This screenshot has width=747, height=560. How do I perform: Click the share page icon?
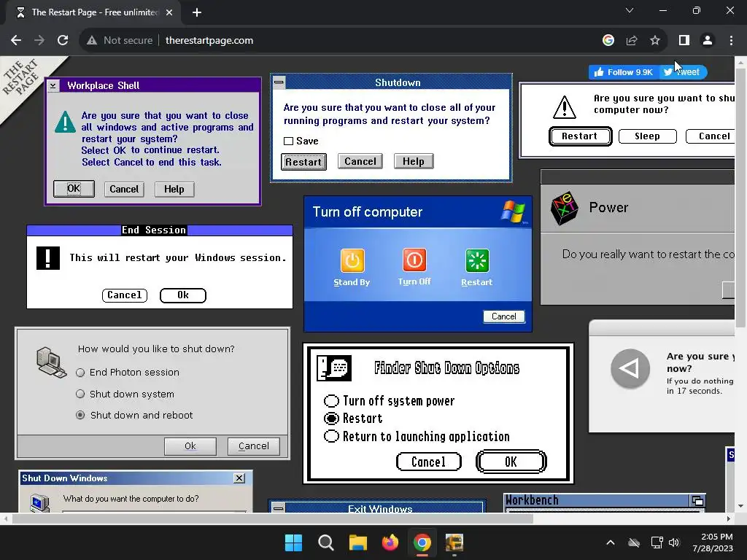(x=632, y=41)
